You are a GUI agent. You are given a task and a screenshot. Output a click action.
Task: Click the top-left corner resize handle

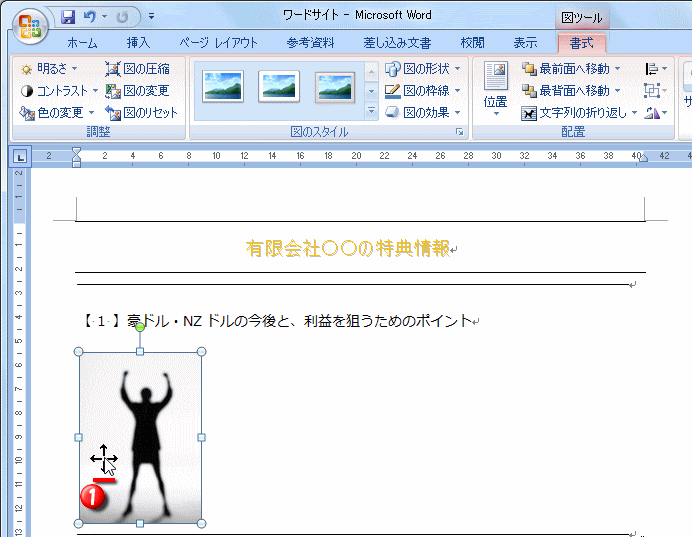point(78,352)
